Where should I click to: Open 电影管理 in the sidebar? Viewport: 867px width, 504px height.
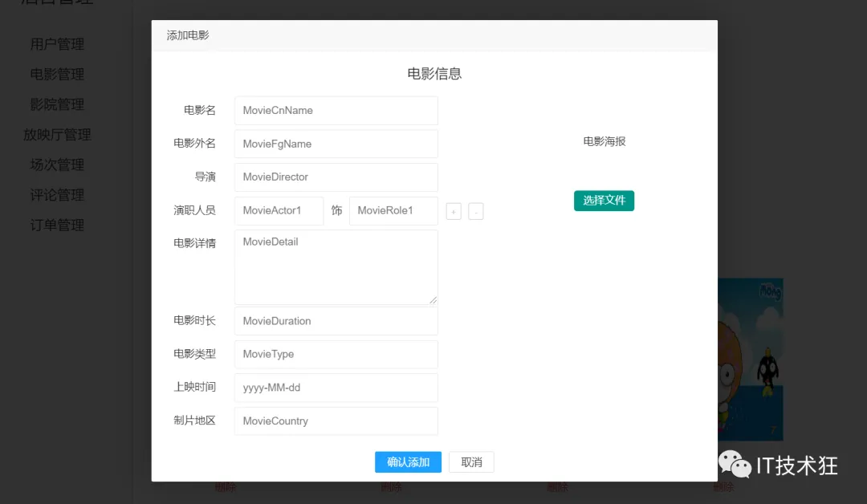pos(57,74)
